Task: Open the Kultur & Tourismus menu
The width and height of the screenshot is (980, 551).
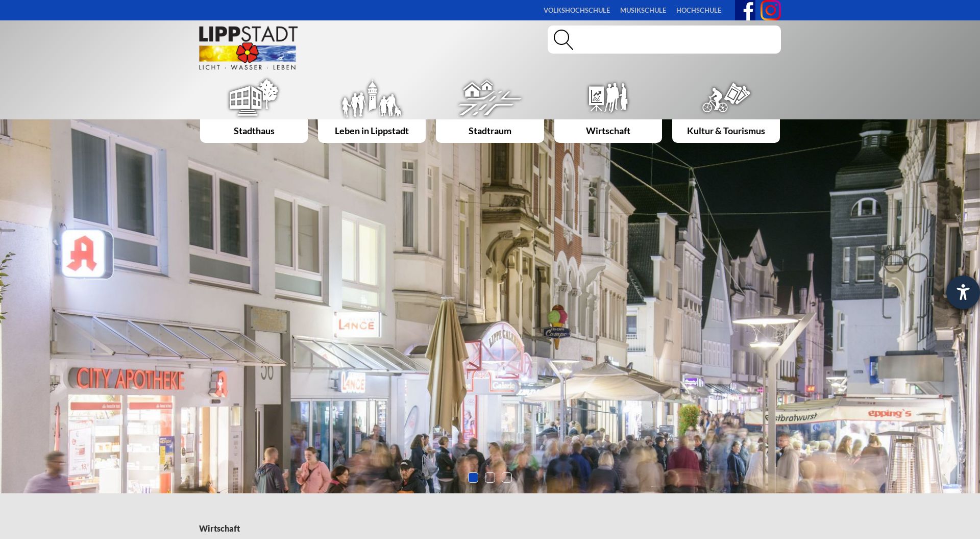Action: tap(726, 131)
